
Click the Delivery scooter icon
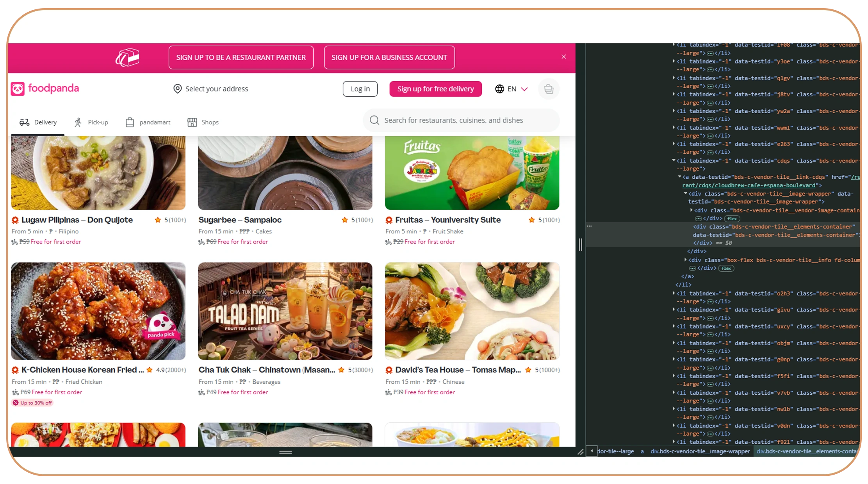(x=25, y=123)
